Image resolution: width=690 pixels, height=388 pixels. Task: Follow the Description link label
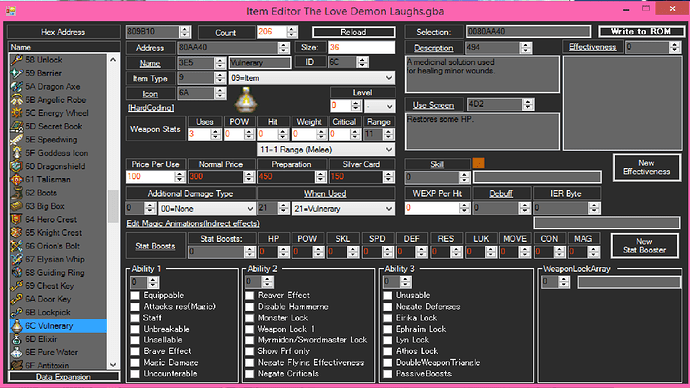point(433,48)
